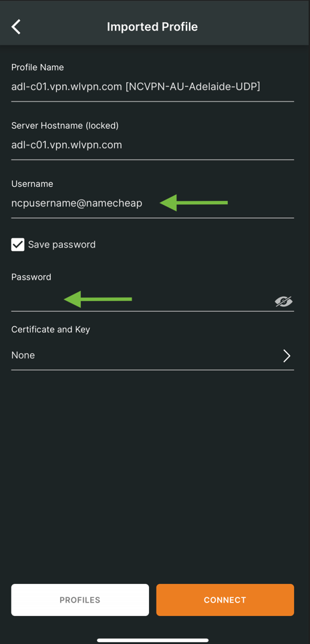
Task: Tap the Save password label text
Action: (61, 245)
